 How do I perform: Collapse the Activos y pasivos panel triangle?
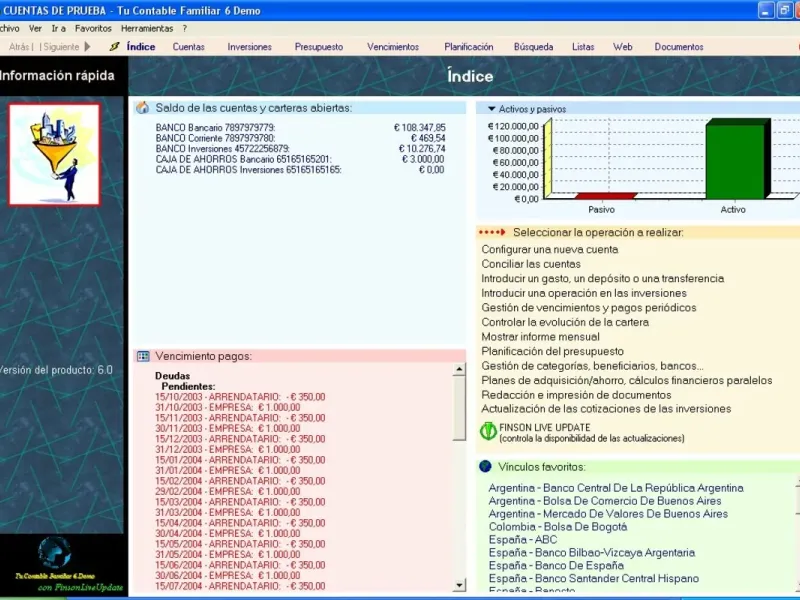[491, 109]
